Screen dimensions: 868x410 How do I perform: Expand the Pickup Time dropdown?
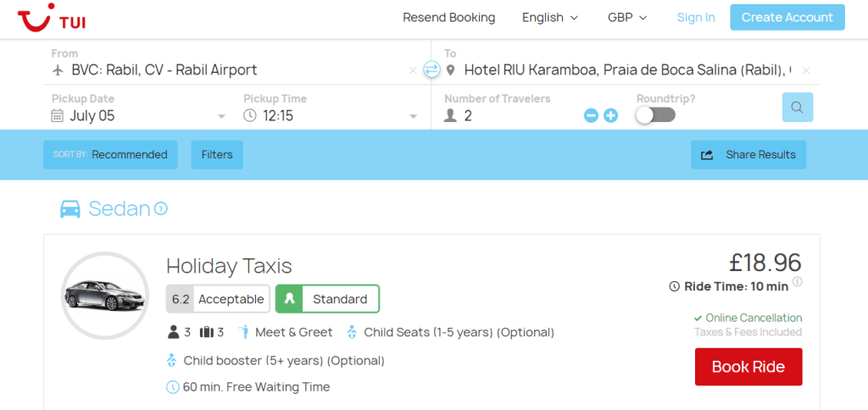pos(414,116)
